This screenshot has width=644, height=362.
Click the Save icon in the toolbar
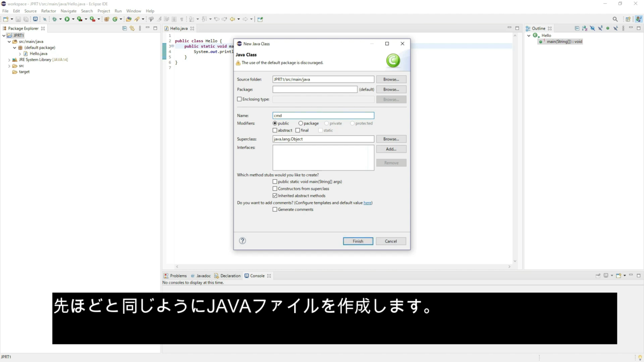point(18,19)
